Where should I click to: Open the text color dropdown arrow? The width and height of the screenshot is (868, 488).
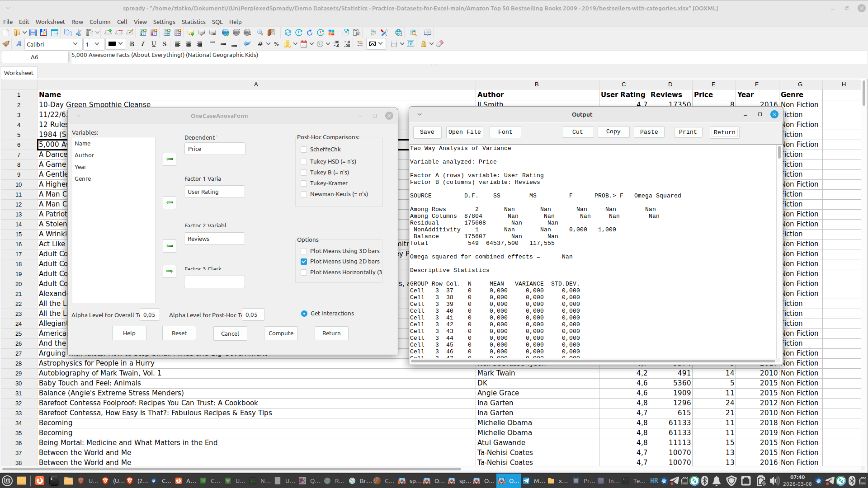tap(121, 44)
